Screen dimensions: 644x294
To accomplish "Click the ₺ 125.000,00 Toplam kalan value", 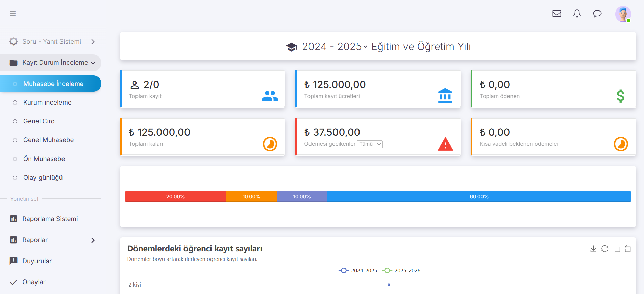I will click(x=159, y=132).
